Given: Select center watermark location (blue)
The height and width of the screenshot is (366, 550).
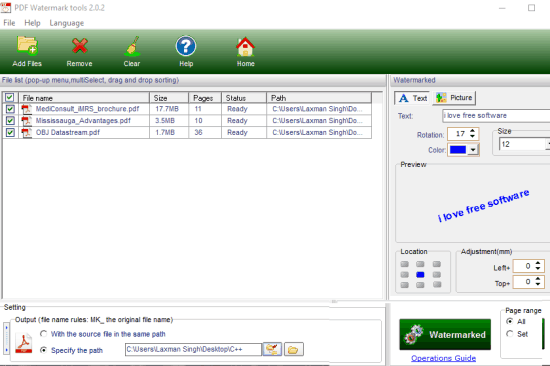Looking at the screenshot, I should [420, 274].
